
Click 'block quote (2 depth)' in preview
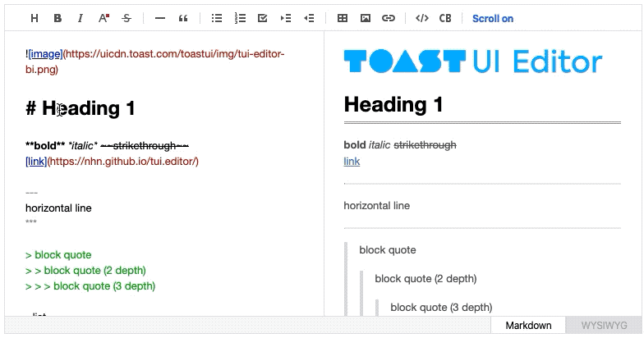tap(425, 279)
